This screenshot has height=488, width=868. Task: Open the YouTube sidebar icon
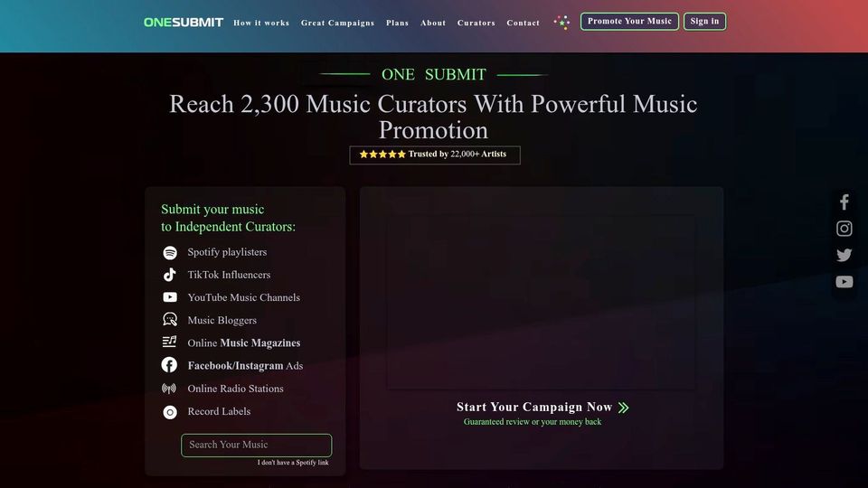pos(844,282)
